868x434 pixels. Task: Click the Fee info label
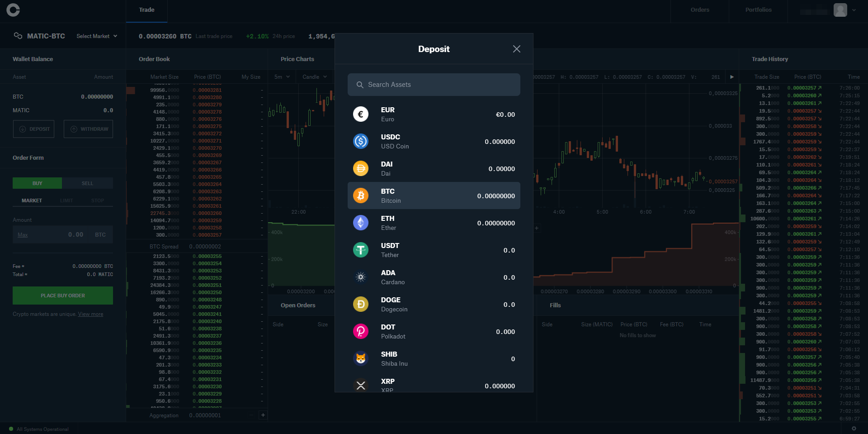point(19,266)
